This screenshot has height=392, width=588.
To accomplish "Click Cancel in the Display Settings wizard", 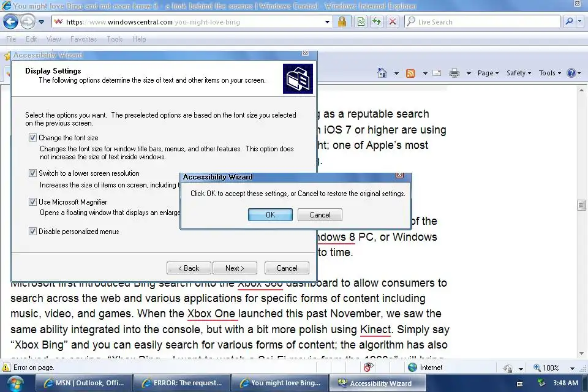I will 287,268.
